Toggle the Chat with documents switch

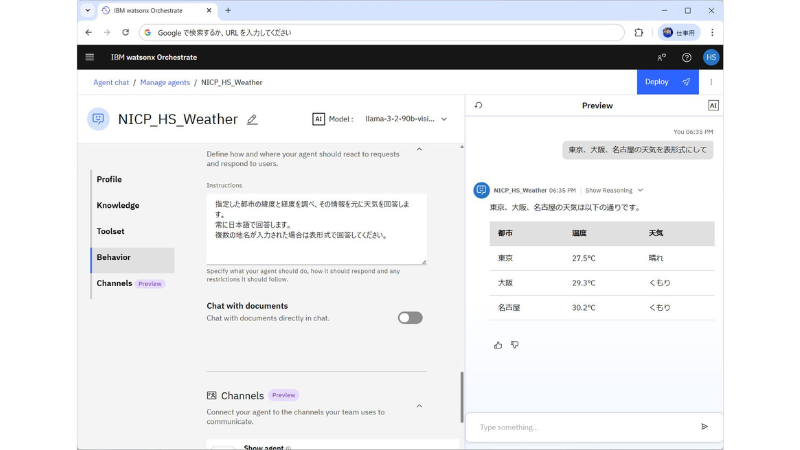[x=410, y=318]
